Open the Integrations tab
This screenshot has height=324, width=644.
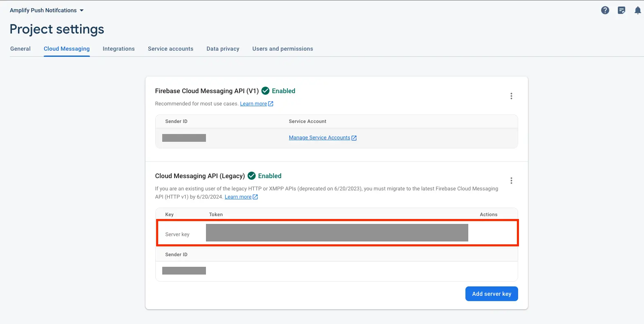[x=119, y=49]
